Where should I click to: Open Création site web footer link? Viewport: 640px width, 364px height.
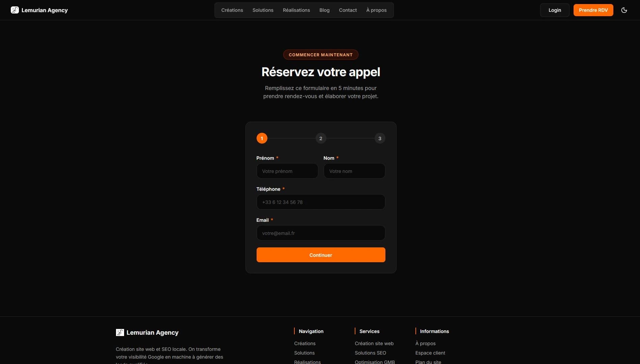374,343
